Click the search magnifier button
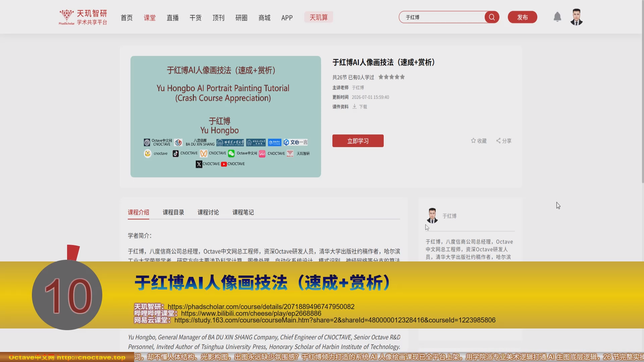Screen dimensions: 644x362 tap(492, 17)
